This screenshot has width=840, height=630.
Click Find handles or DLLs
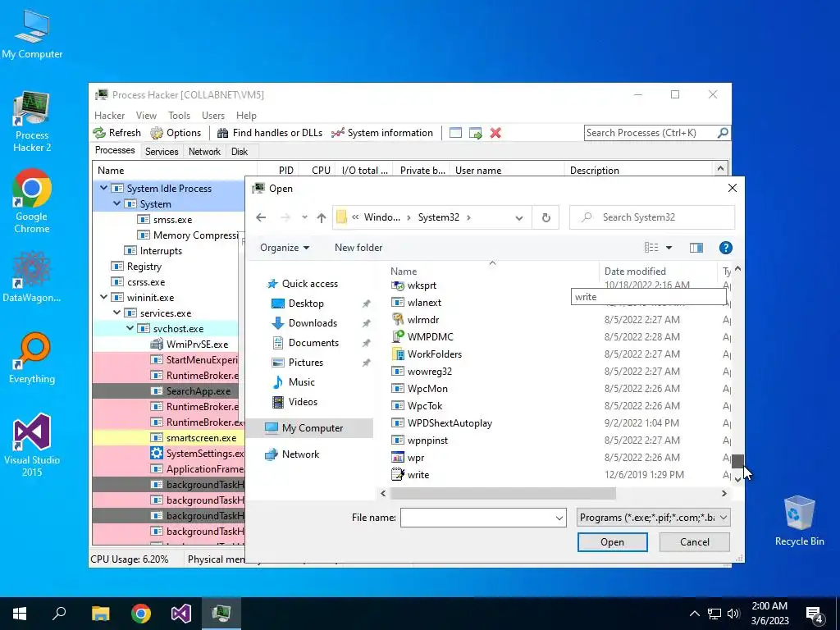point(270,133)
